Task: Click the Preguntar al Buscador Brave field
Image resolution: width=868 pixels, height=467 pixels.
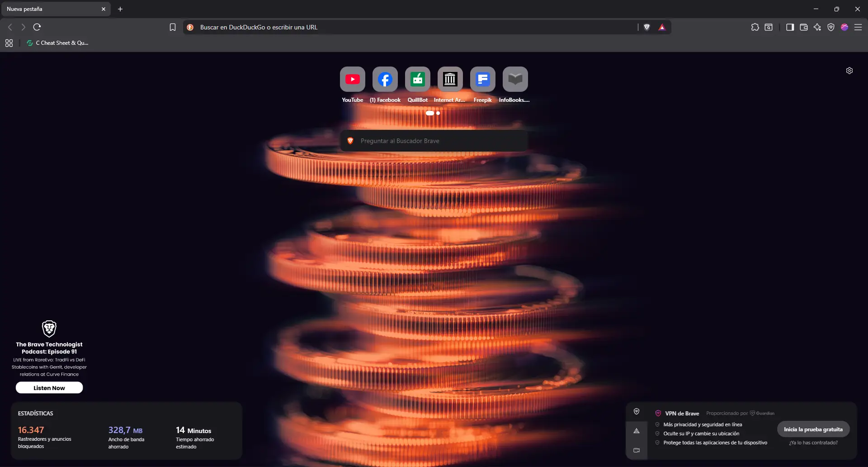Action: (x=434, y=141)
